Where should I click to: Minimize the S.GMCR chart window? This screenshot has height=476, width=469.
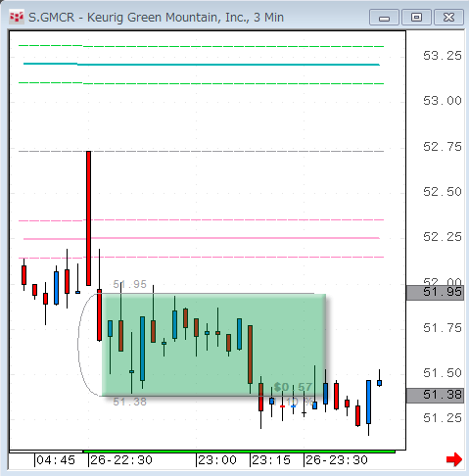pyautogui.click(x=384, y=18)
